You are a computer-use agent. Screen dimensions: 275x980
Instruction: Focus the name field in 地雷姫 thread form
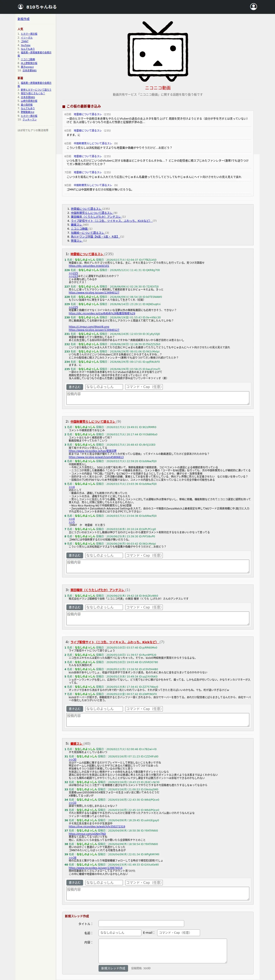coord(104,387)
